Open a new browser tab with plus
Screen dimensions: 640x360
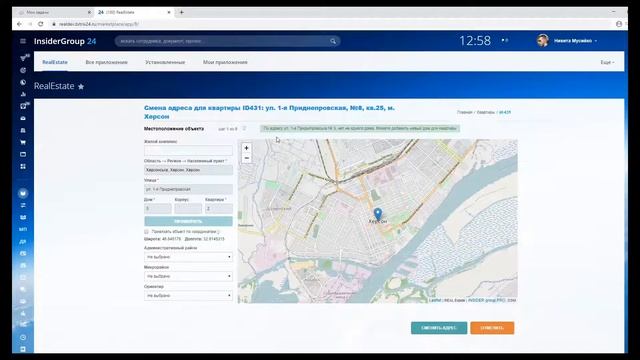pos(182,12)
